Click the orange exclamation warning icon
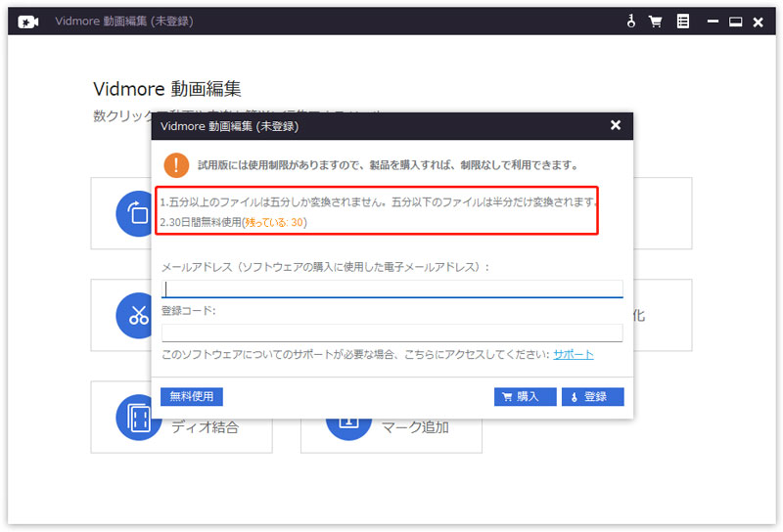The width and height of the screenshot is (783, 532). coord(176,165)
